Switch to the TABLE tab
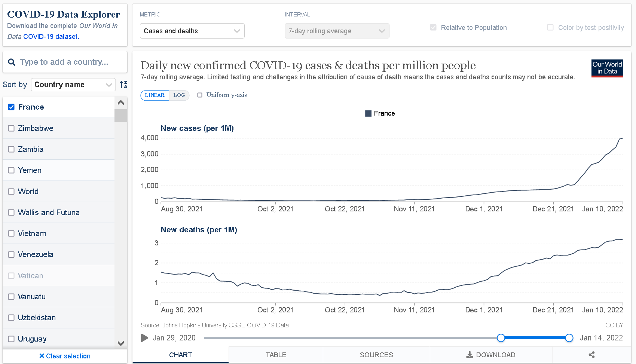Viewport: 636px width, 364px height. (276, 355)
